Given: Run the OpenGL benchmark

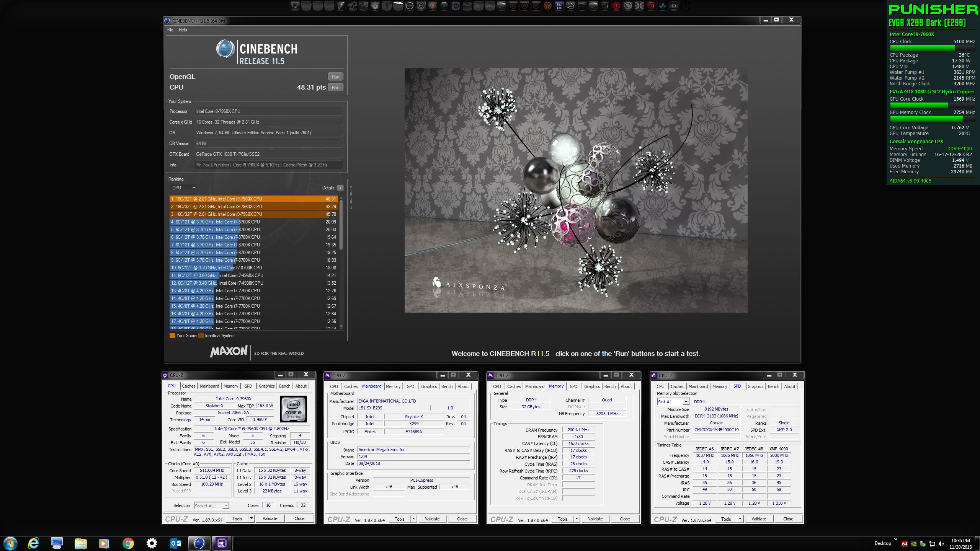Looking at the screenshot, I should tap(335, 77).
